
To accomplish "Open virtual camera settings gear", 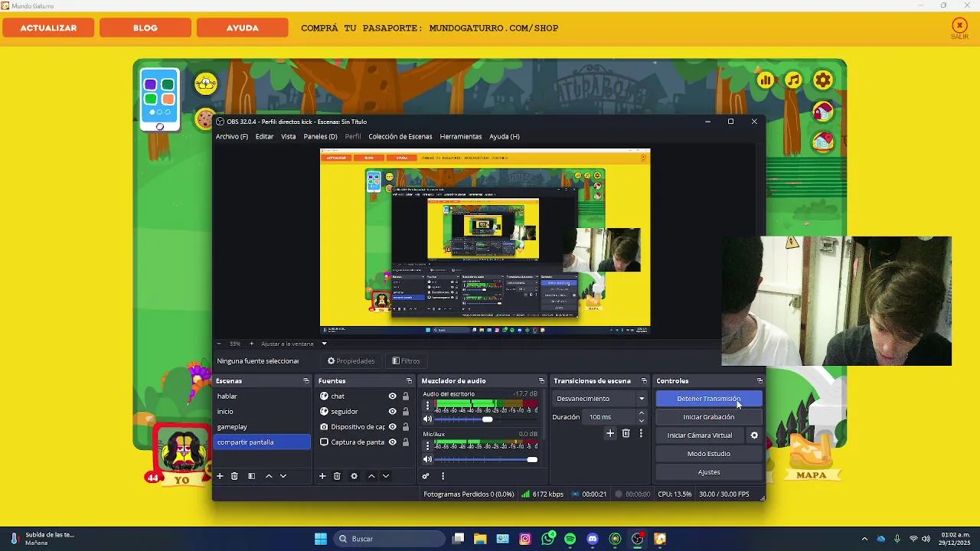I will tap(754, 435).
